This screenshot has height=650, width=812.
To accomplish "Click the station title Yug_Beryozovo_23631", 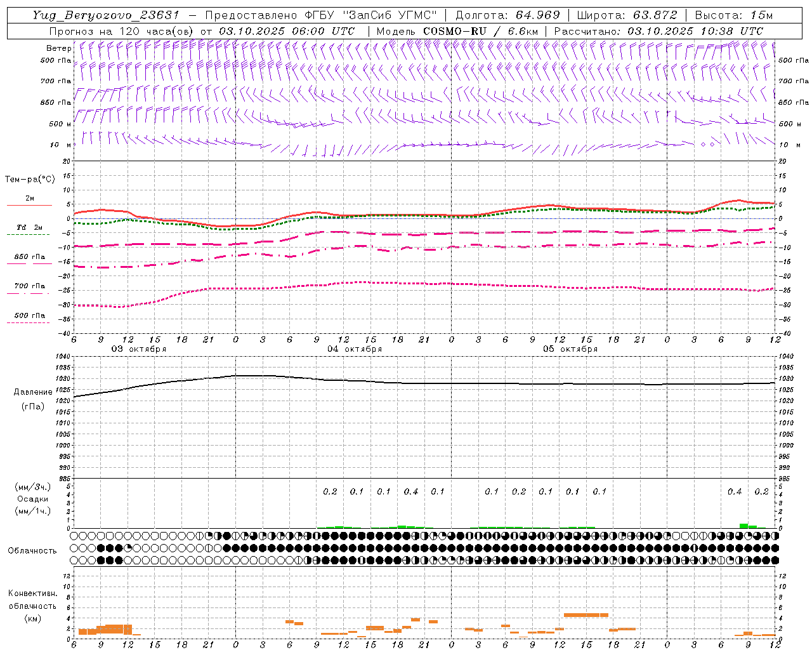I will click(x=107, y=15).
